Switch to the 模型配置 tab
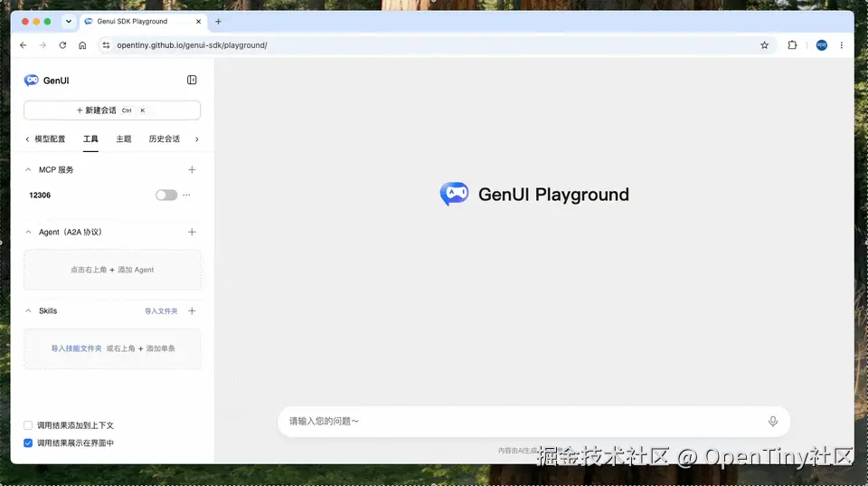The height and width of the screenshot is (486, 868). point(50,139)
